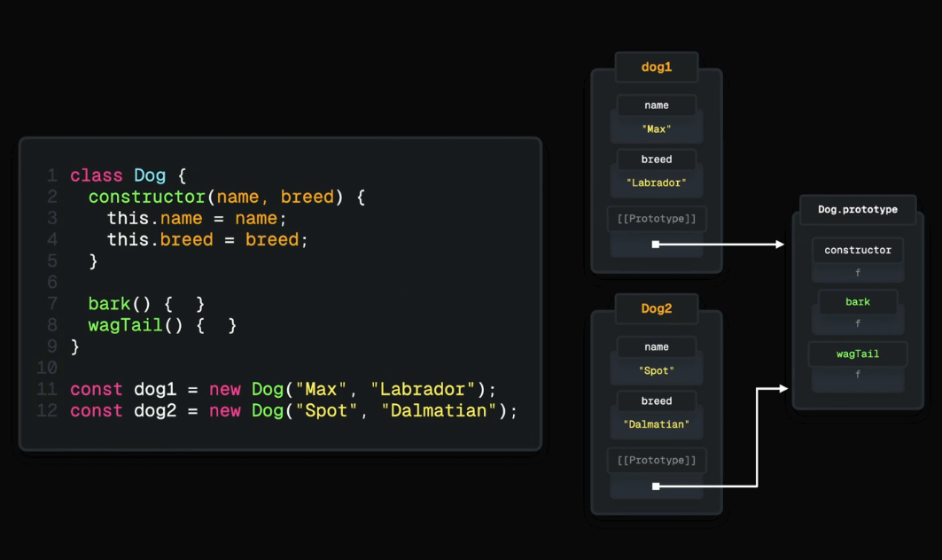Click line number 10 in the code gutter
The image size is (942, 560).
(x=47, y=368)
